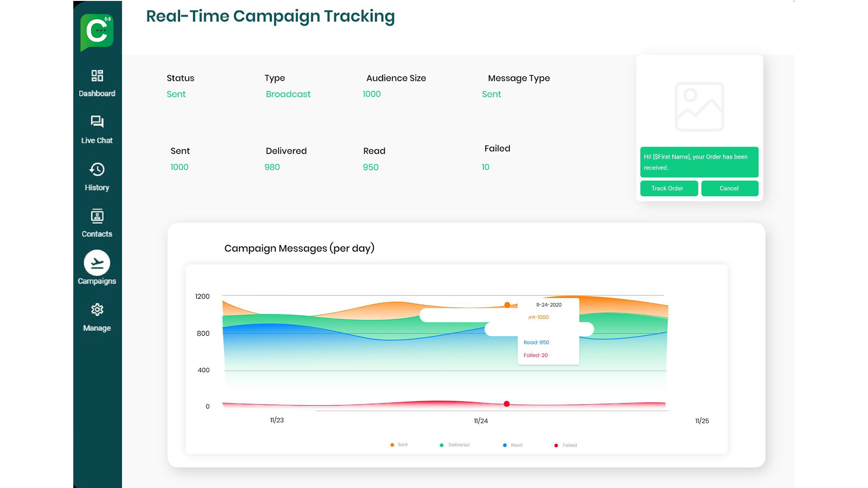
Task: Open the Contacts card icon
Action: (97, 216)
